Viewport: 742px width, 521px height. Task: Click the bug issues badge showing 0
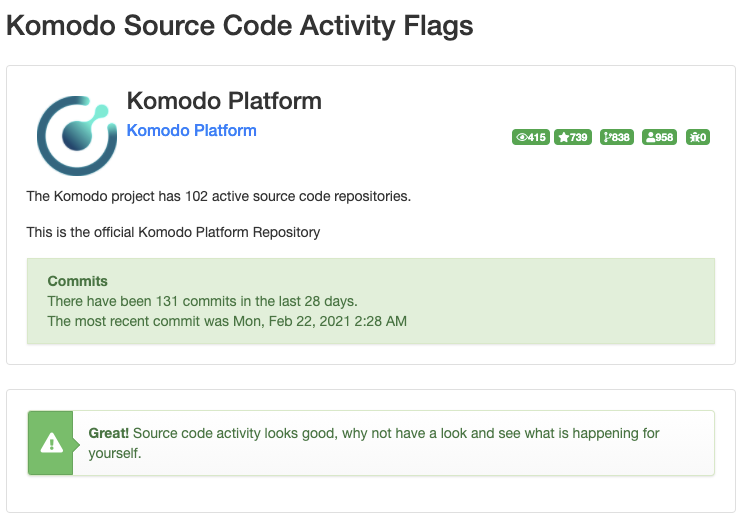[x=698, y=137]
